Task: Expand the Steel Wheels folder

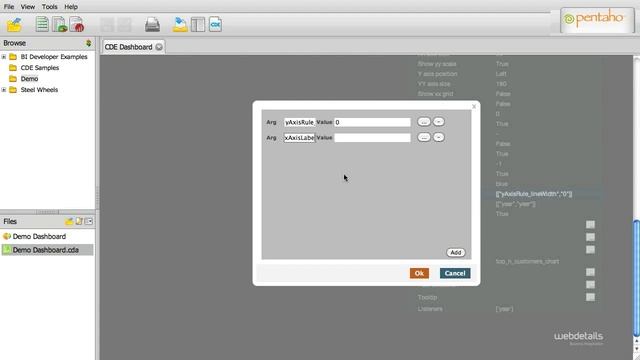Action: tap(4, 90)
